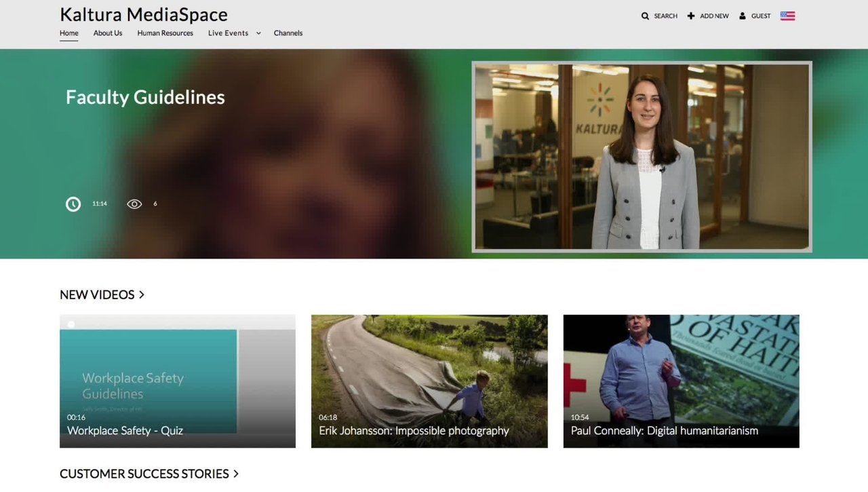The width and height of the screenshot is (868, 492).
Task: Click the clock duration icon
Action: point(73,204)
